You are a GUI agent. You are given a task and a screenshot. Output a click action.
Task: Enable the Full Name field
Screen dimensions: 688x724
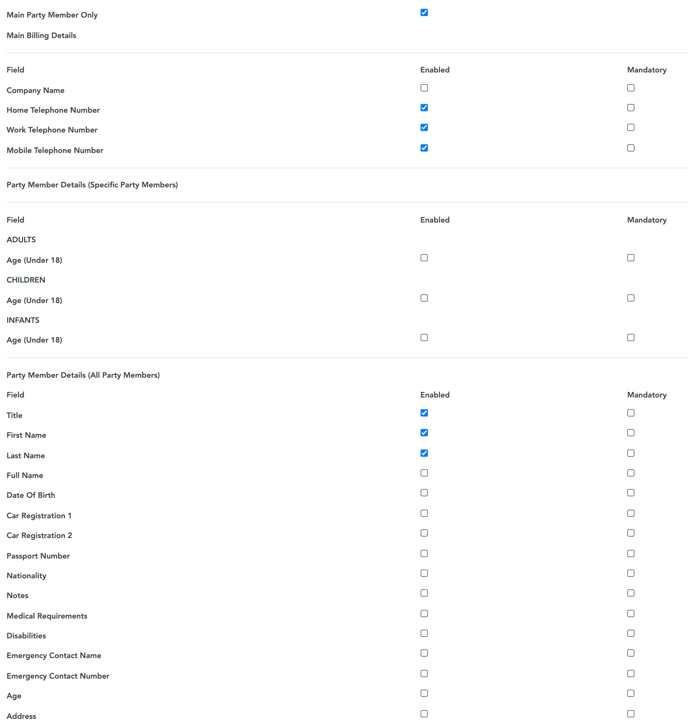pyautogui.click(x=424, y=473)
